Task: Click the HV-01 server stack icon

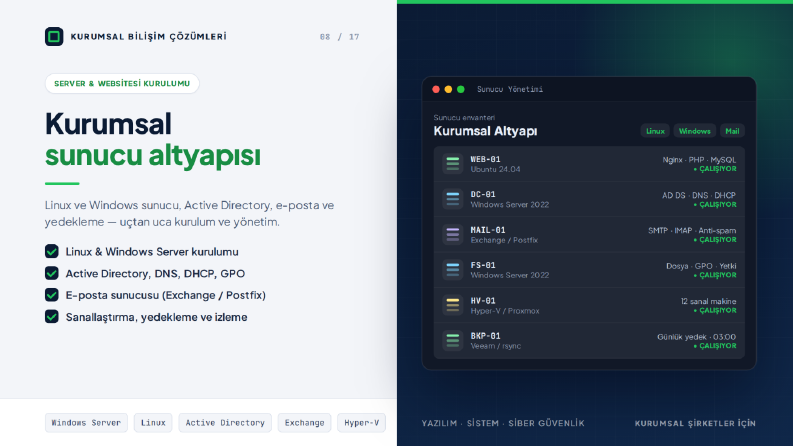Action: coord(453,305)
